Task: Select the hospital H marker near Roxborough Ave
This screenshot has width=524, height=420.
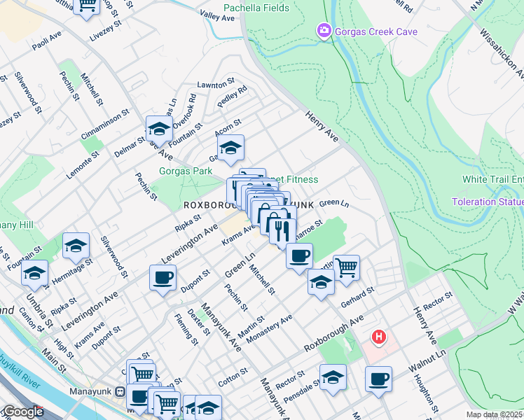Action: 378,337
